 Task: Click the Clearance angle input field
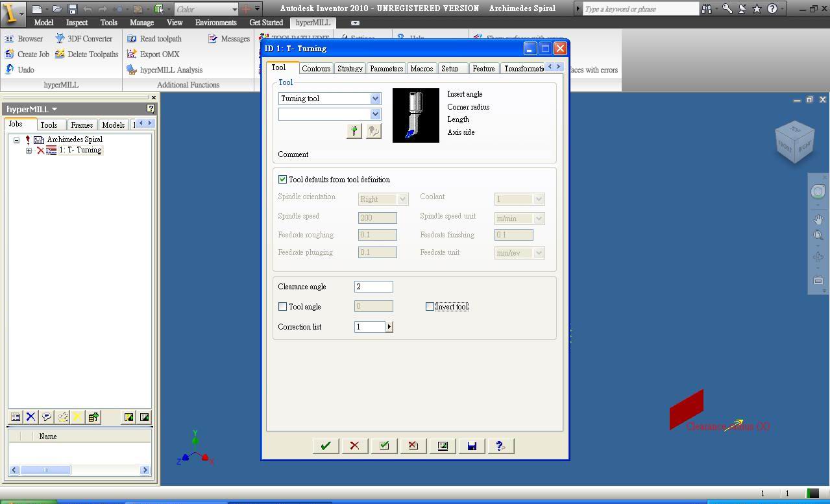[374, 287]
